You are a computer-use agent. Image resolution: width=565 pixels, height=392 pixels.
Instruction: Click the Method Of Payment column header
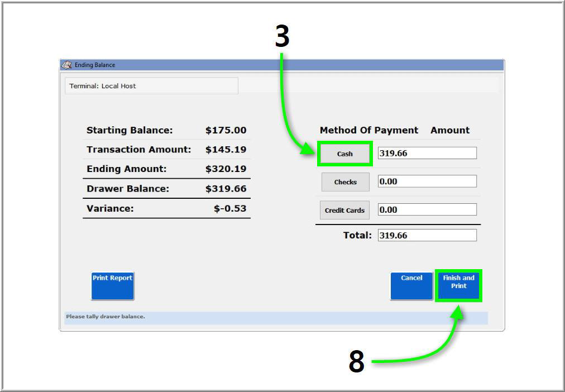[x=368, y=130]
